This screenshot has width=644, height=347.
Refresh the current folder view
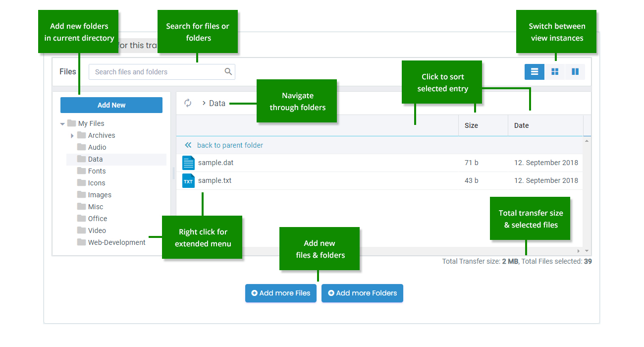[188, 103]
